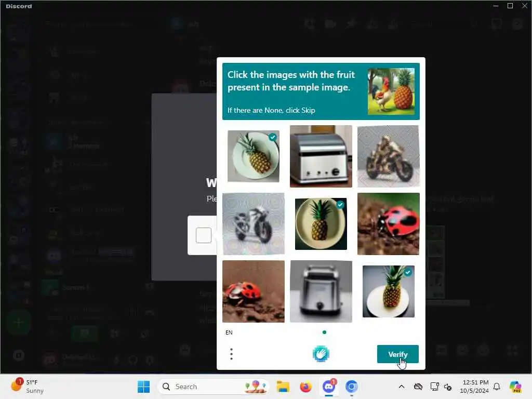Open the notification bell in the taskbar
Viewport: 532px width, 399px height.
point(497,387)
